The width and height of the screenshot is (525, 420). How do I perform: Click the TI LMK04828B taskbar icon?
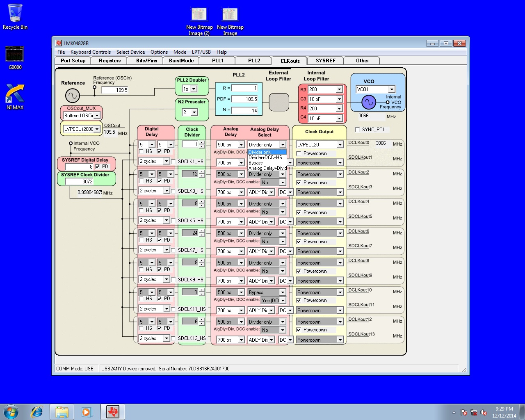[x=112, y=412]
